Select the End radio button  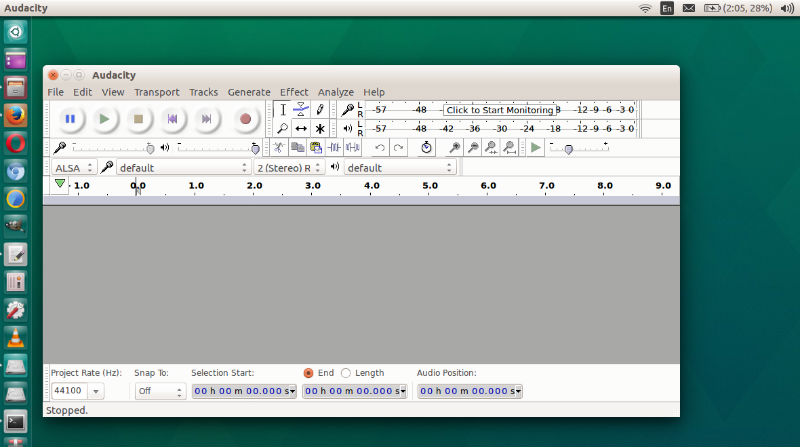[308, 373]
